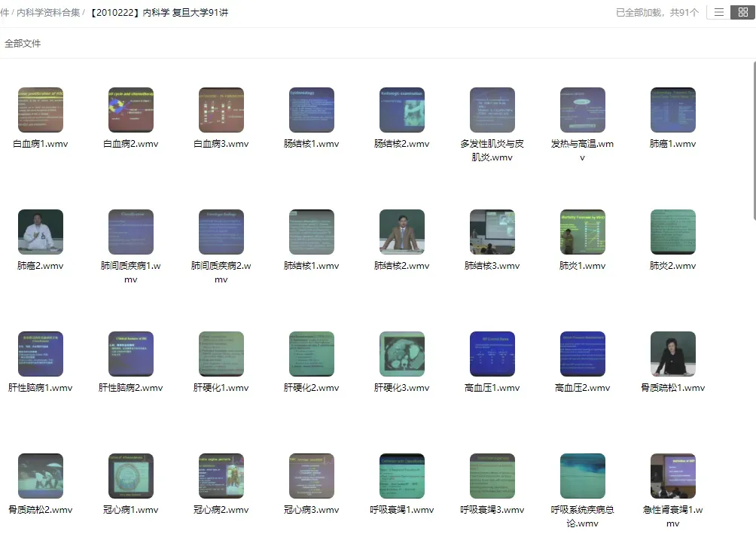The height and width of the screenshot is (534, 756).
Task: Select file name text 肺癌1.wmv
Action: coord(673,144)
